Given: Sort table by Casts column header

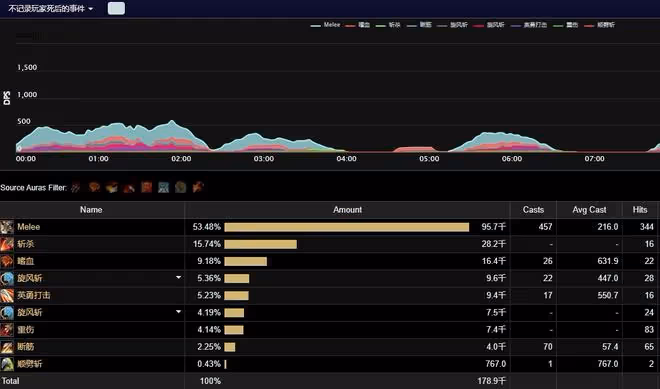Looking at the screenshot, I should point(533,210).
